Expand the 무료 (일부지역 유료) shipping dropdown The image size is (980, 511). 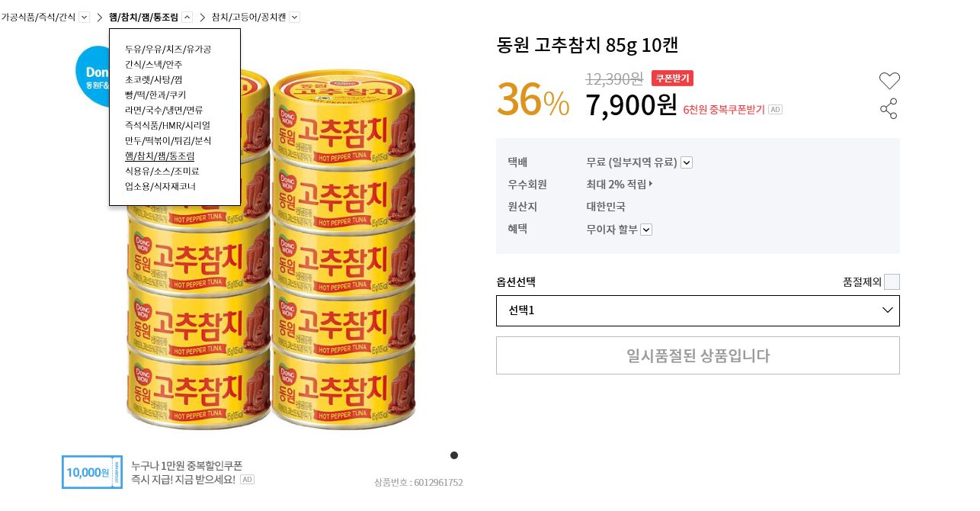tap(687, 162)
